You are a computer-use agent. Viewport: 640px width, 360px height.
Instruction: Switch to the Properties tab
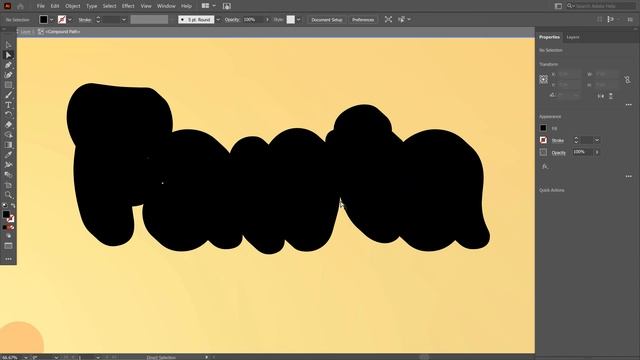(x=549, y=37)
